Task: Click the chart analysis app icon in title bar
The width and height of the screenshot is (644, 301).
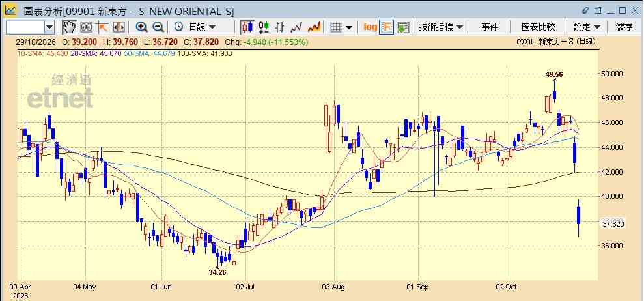Action: [10, 10]
